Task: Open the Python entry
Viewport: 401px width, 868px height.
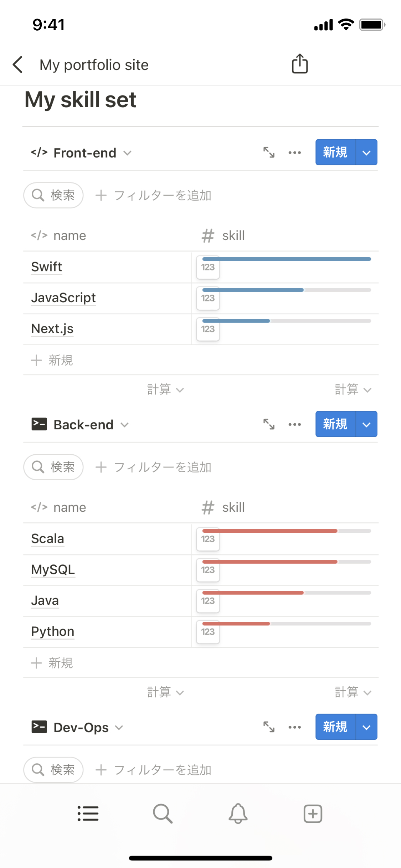Action: click(x=53, y=631)
